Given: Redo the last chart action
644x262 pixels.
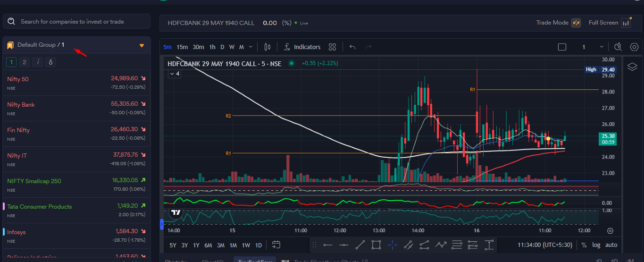Looking at the screenshot, I should (x=368, y=47).
